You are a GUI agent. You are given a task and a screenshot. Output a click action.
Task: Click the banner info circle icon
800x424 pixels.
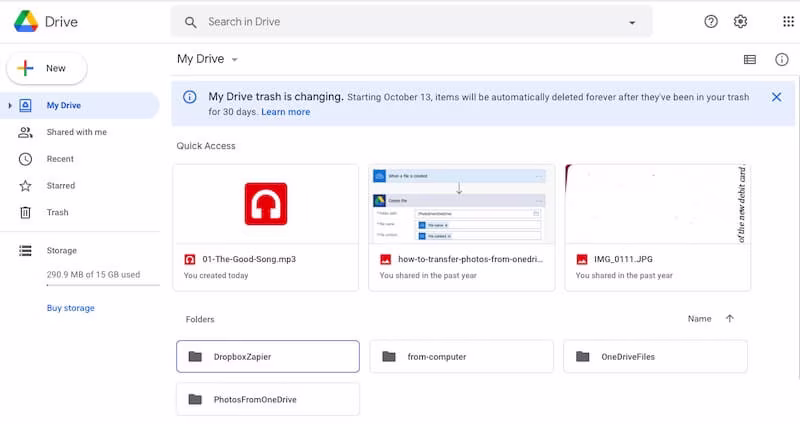189,97
